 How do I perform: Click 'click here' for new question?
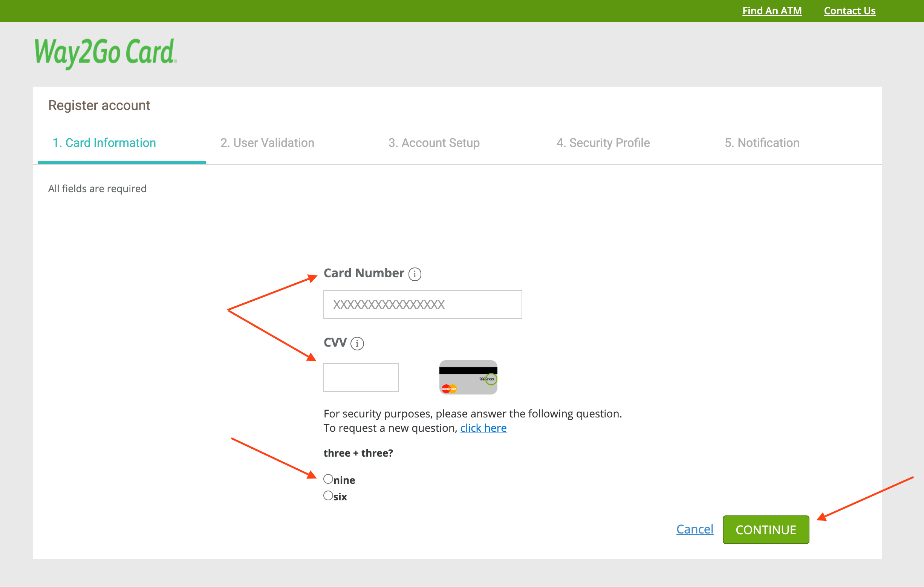coord(483,428)
